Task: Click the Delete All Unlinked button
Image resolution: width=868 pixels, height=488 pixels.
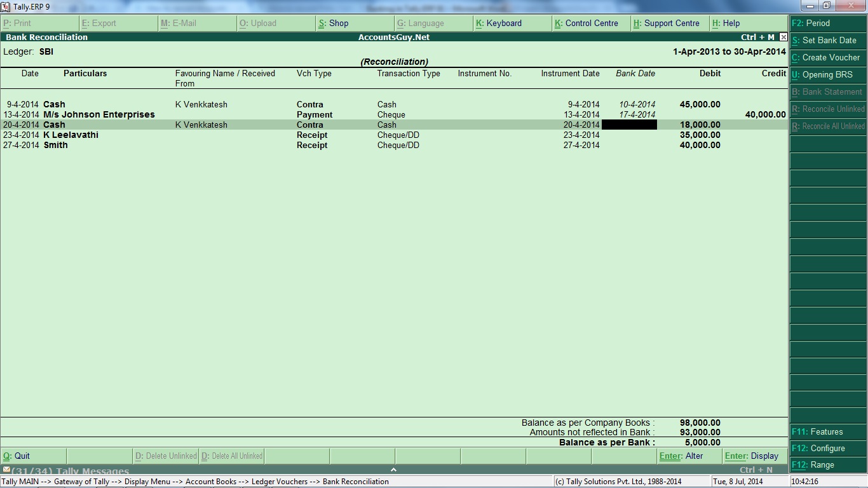Action: point(231,456)
